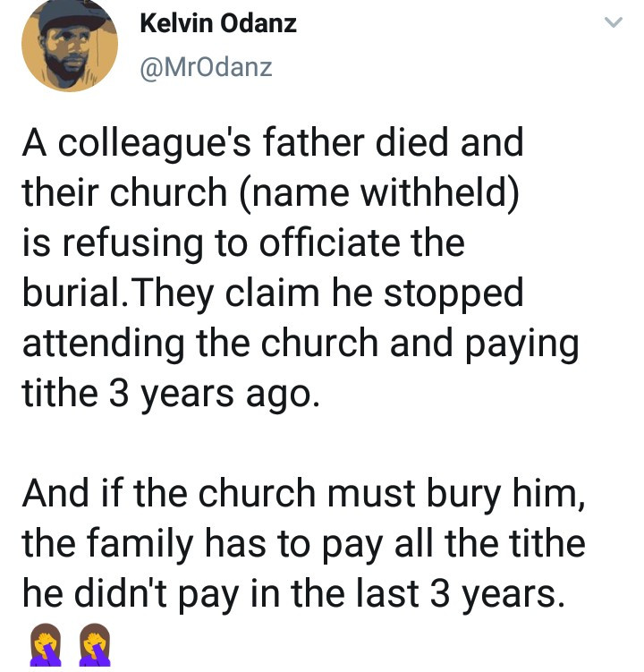This screenshot has height=672, width=644.
Task: Click the line "burial.They claim he stopped"
Action: [x=273, y=294]
